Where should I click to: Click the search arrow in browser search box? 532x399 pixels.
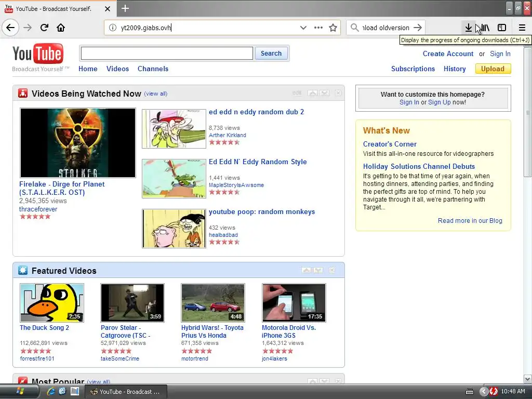click(x=418, y=28)
